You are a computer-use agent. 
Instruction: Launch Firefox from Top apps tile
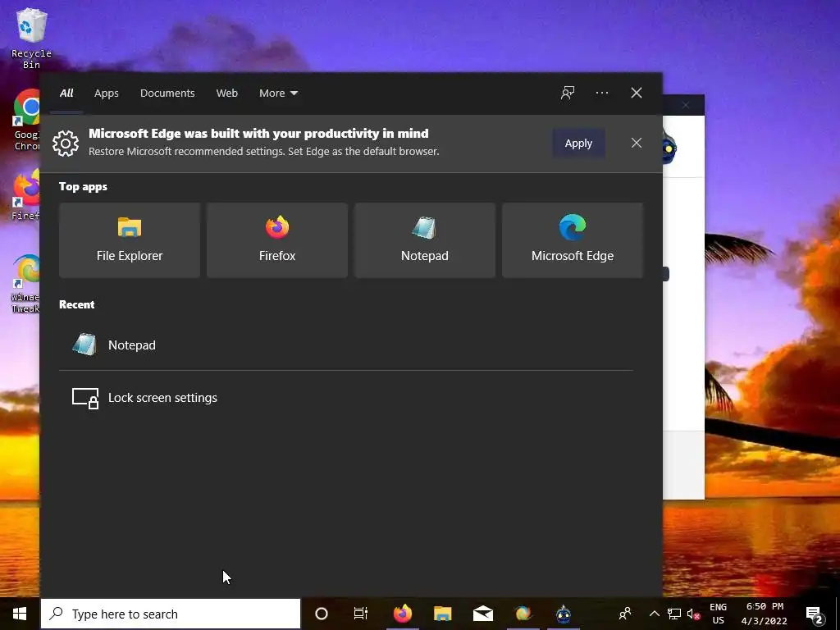click(x=277, y=240)
